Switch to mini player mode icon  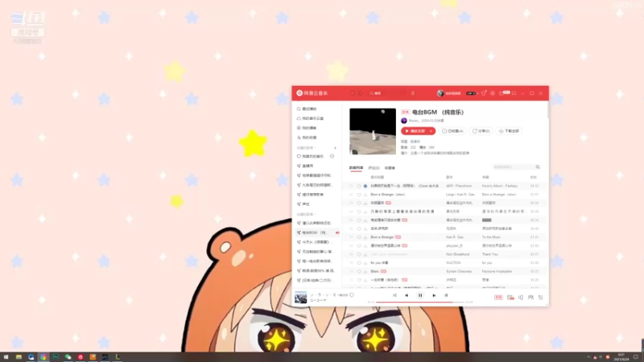tap(514, 93)
